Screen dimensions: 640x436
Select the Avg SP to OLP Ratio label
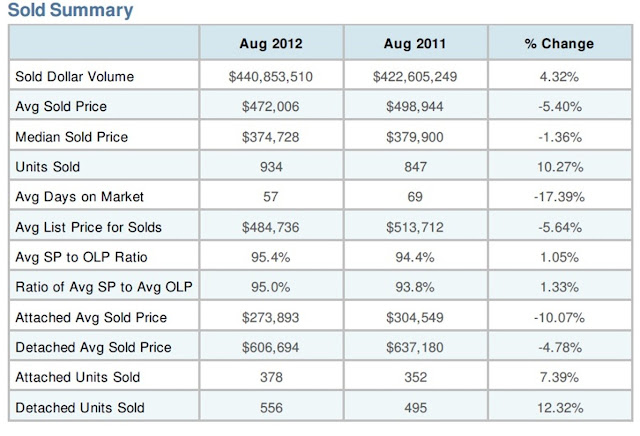81,257
